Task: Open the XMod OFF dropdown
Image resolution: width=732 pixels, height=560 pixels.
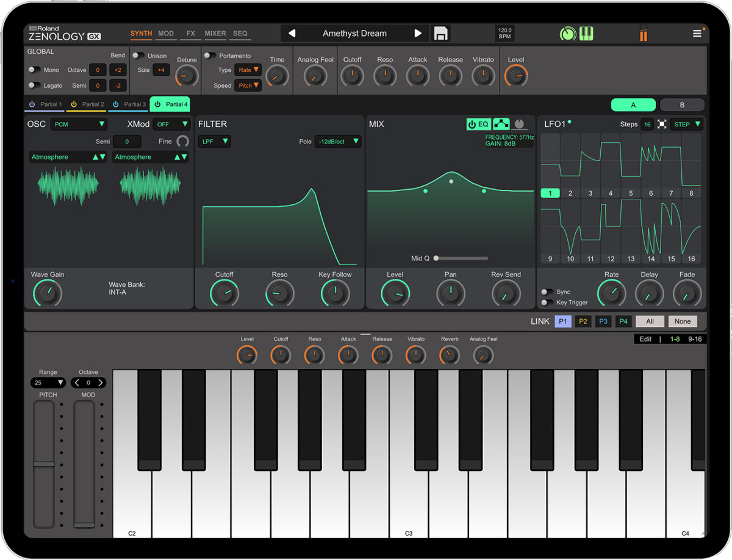Action: pos(171,124)
